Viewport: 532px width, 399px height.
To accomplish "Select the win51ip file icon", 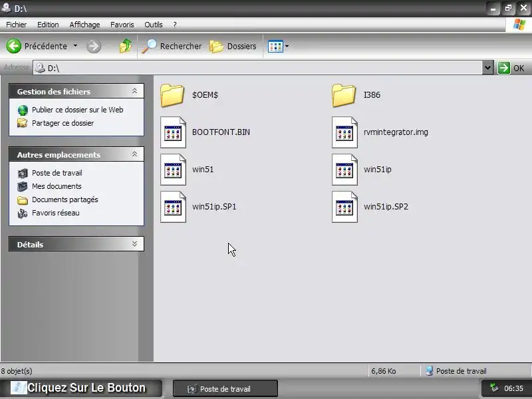I will coord(344,170).
